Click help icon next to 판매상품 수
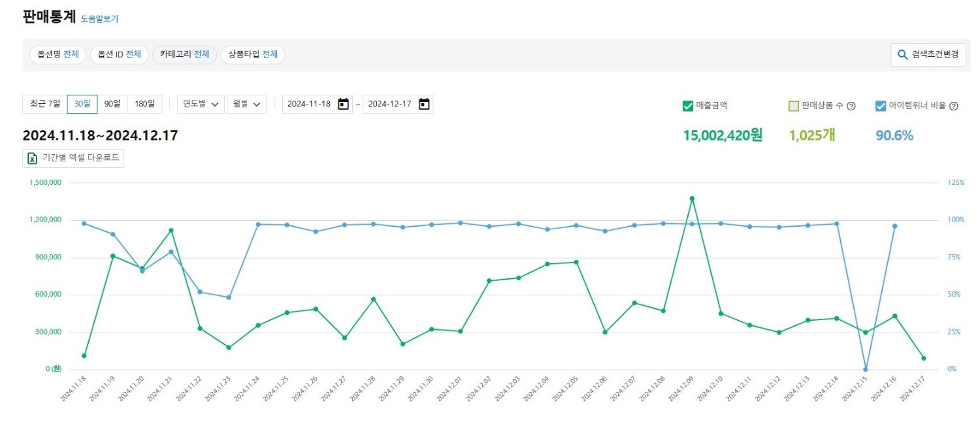 tap(851, 106)
